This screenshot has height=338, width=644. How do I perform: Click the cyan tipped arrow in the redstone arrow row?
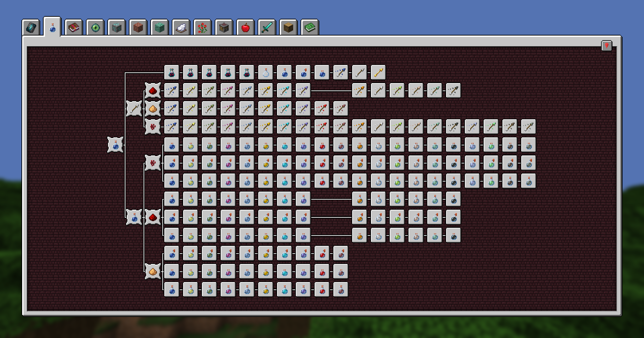(284, 91)
